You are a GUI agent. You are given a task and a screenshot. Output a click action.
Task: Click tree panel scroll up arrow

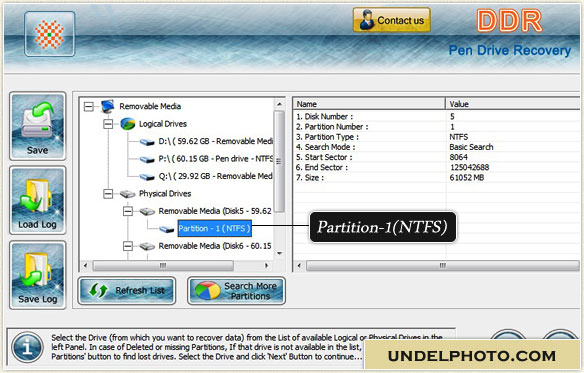coord(279,104)
